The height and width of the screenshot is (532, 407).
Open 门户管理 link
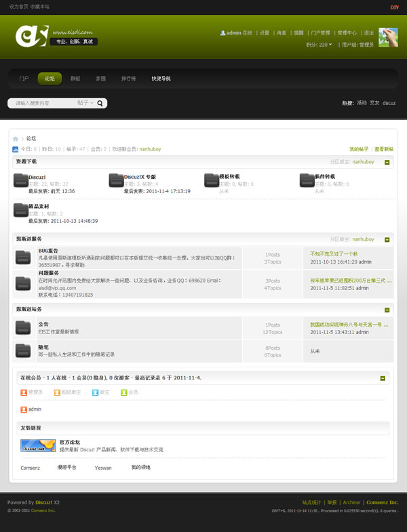click(321, 33)
